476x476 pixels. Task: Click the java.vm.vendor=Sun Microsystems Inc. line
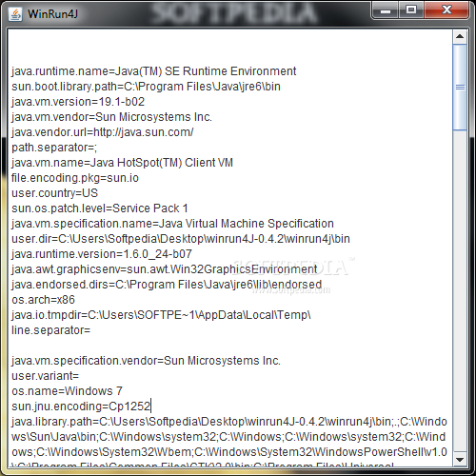111,117
